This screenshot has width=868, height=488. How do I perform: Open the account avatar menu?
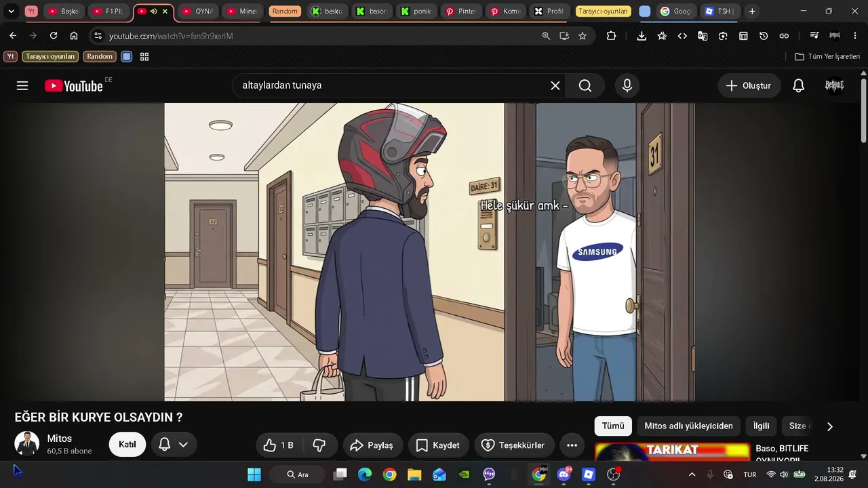[x=834, y=85]
